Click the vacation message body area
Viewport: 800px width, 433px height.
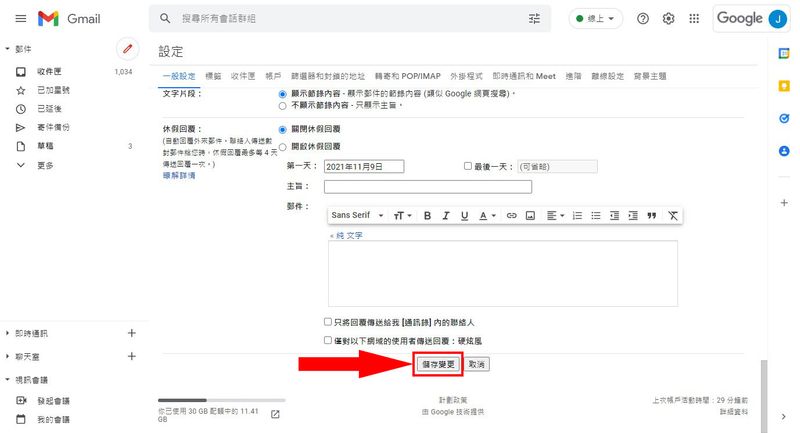[503, 273]
